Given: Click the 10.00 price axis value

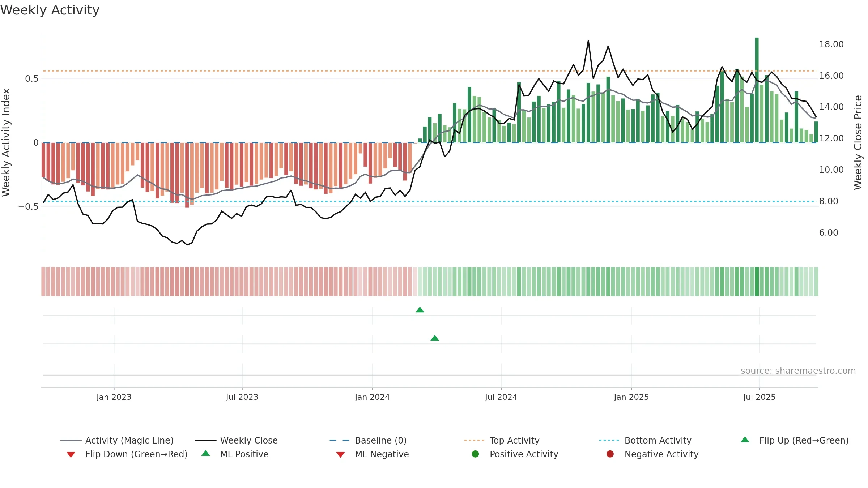Looking at the screenshot, I should click(x=831, y=170).
